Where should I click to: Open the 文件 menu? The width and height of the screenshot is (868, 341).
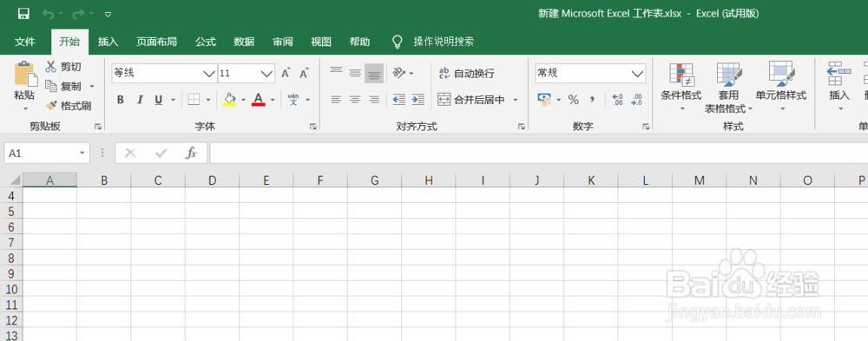coord(25,42)
